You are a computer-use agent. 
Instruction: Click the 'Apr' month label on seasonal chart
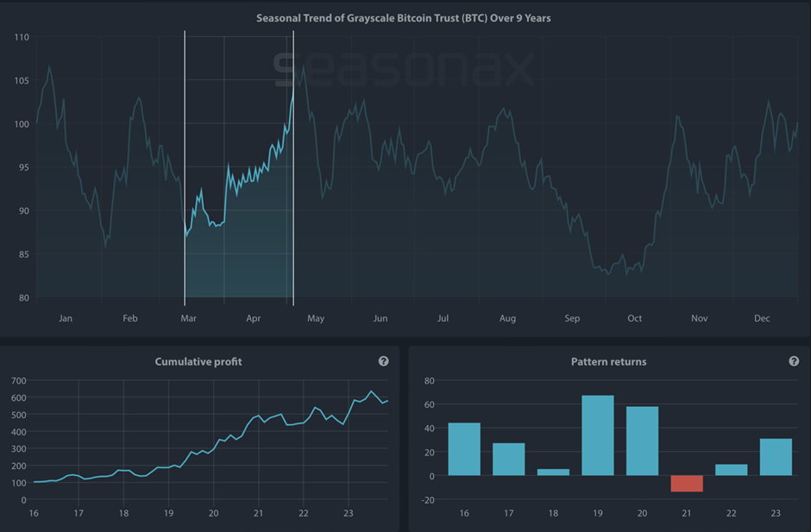coord(253,318)
